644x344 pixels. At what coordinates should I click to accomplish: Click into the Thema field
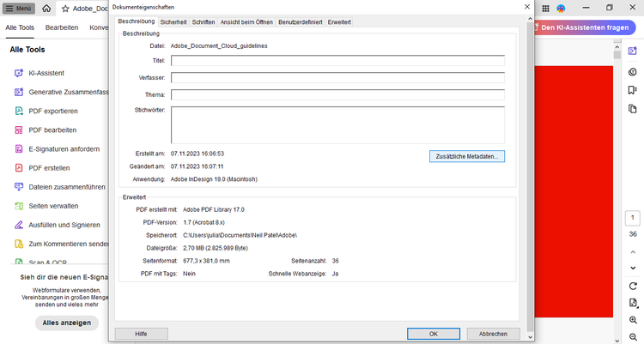[x=337, y=95]
